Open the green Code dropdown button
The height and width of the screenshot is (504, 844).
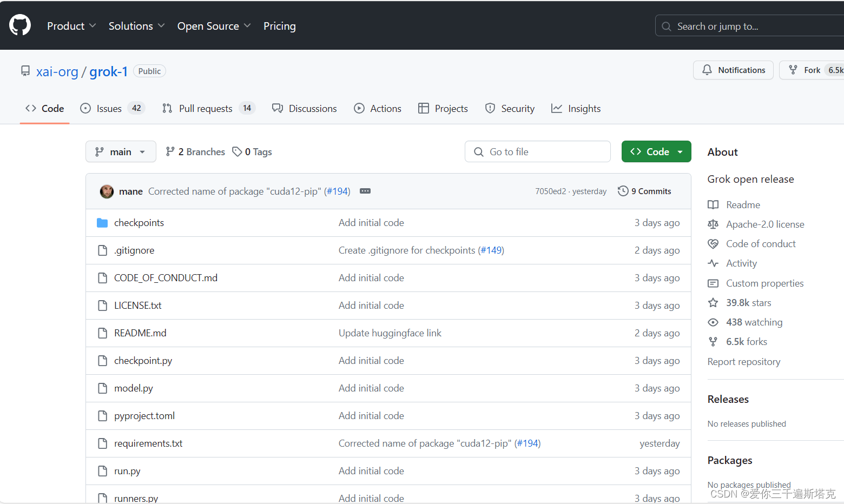[x=656, y=151]
